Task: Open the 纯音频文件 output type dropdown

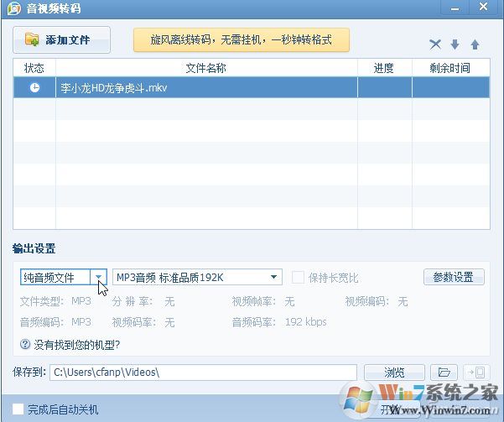Action: point(98,277)
